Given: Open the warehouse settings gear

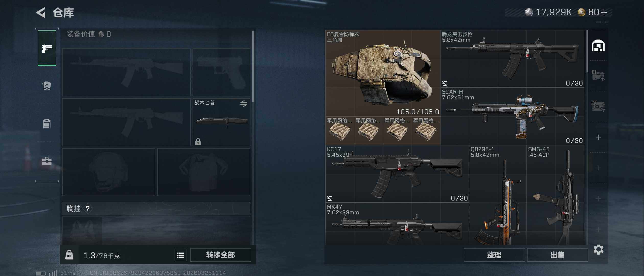Looking at the screenshot, I should coord(599,249).
